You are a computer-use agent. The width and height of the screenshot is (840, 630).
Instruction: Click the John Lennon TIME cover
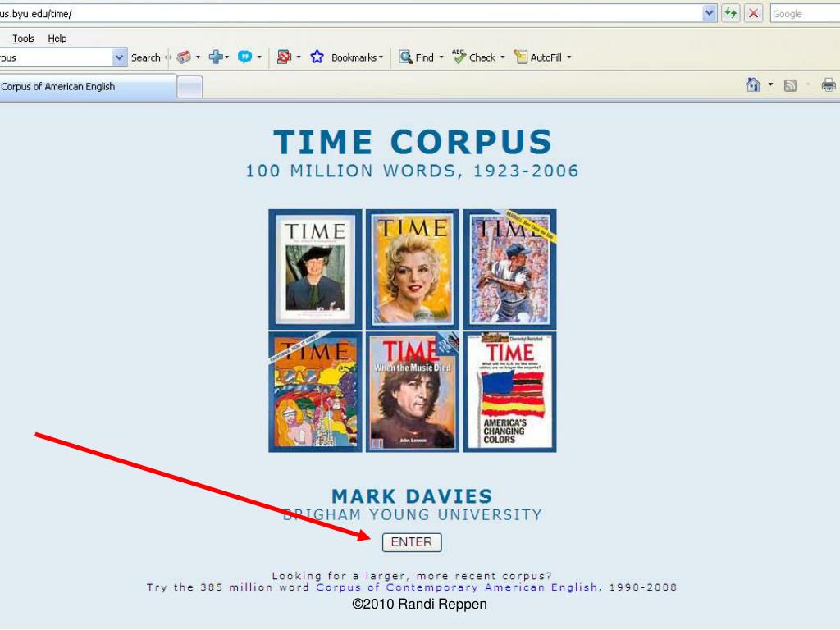pos(413,392)
